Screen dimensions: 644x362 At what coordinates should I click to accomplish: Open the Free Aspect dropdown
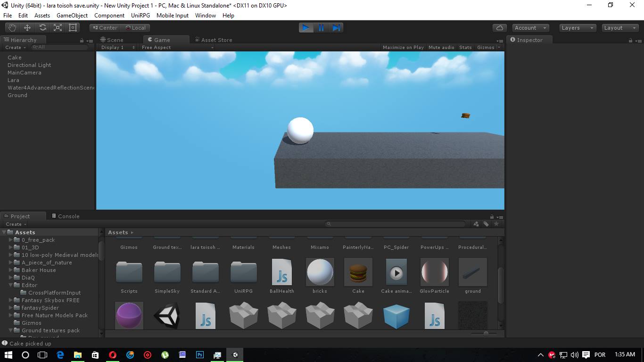pyautogui.click(x=177, y=47)
